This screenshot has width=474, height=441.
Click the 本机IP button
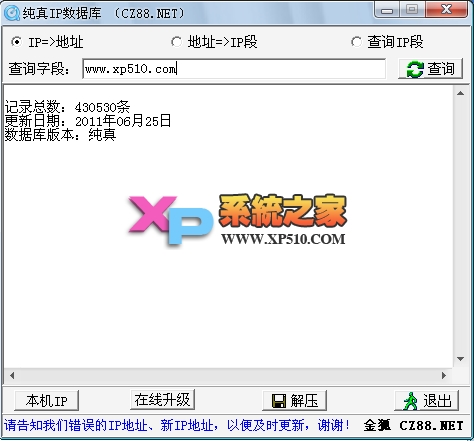(x=47, y=400)
